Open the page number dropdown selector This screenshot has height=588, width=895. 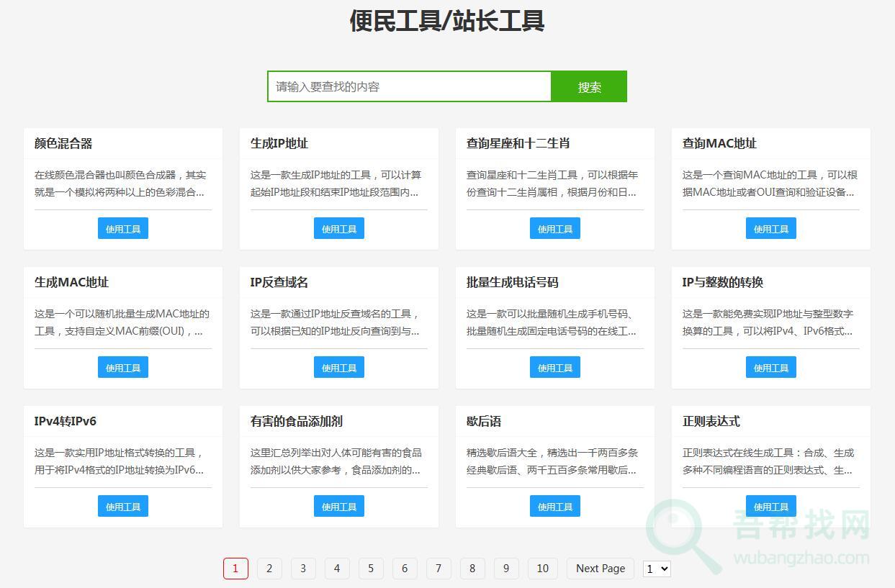[657, 569]
